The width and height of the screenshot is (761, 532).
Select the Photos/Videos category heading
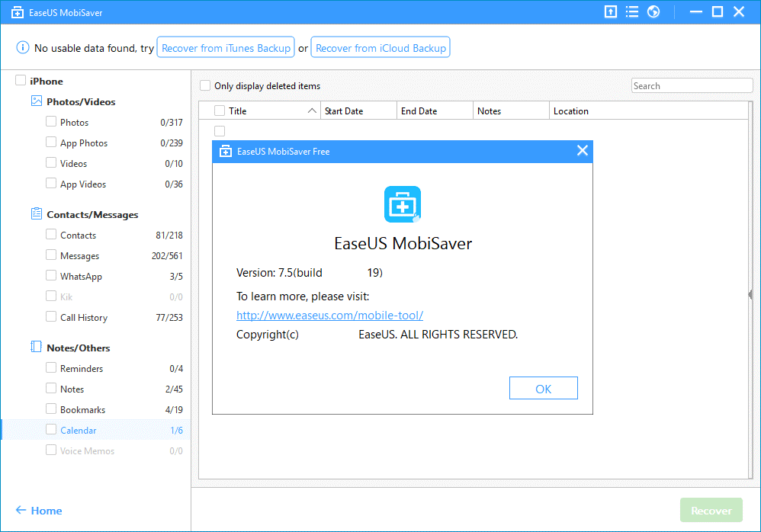(81, 102)
